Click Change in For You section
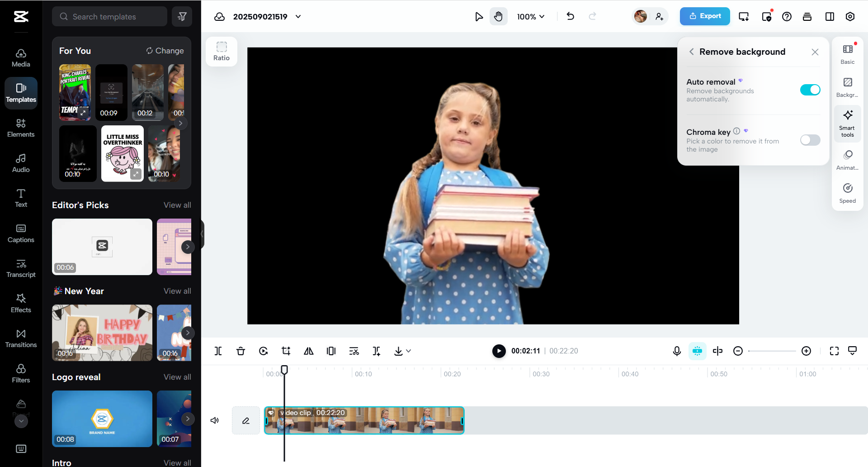 click(x=165, y=51)
